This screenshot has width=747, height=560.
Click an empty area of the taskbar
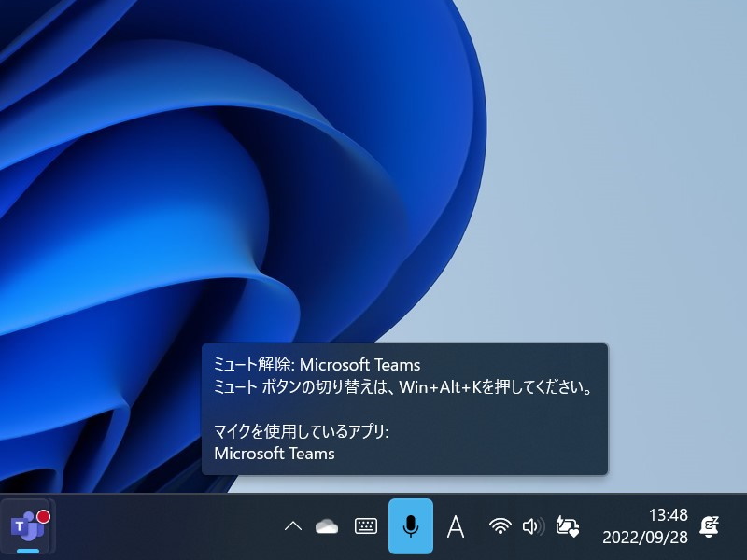click(168, 525)
